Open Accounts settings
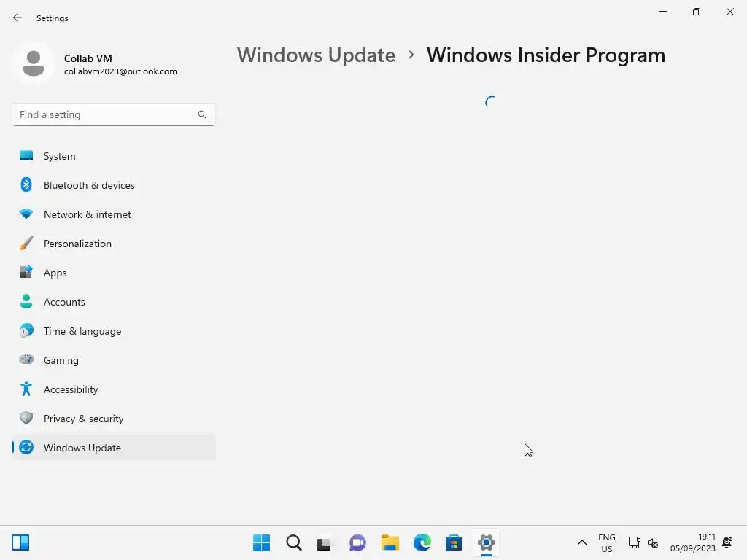The width and height of the screenshot is (747, 560). click(x=113, y=302)
